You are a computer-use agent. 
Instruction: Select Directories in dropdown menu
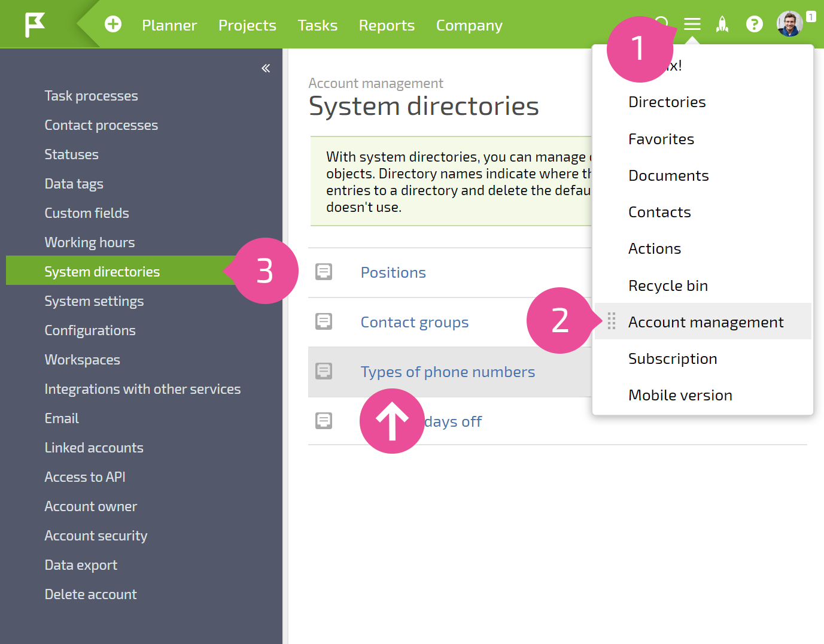pos(667,102)
